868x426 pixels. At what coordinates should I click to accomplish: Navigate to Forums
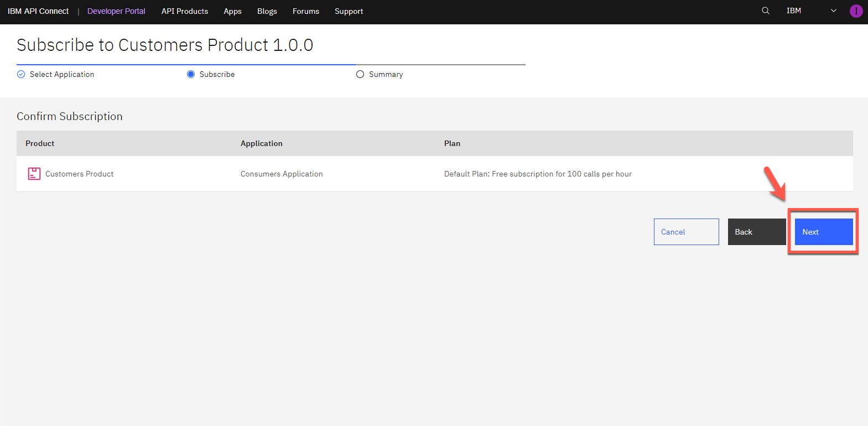click(x=306, y=11)
